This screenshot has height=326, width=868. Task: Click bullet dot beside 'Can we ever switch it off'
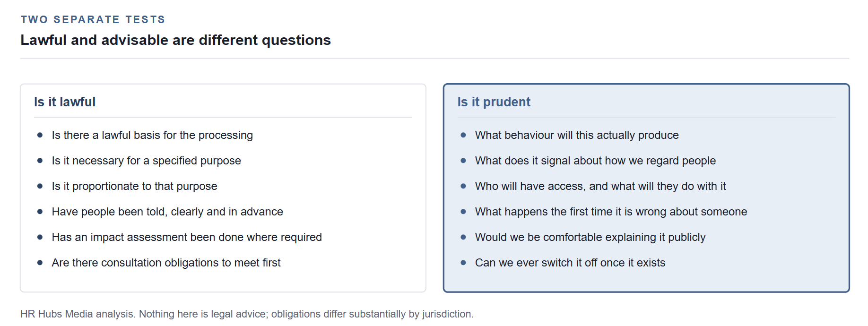pyautogui.click(x=463, y=263)
